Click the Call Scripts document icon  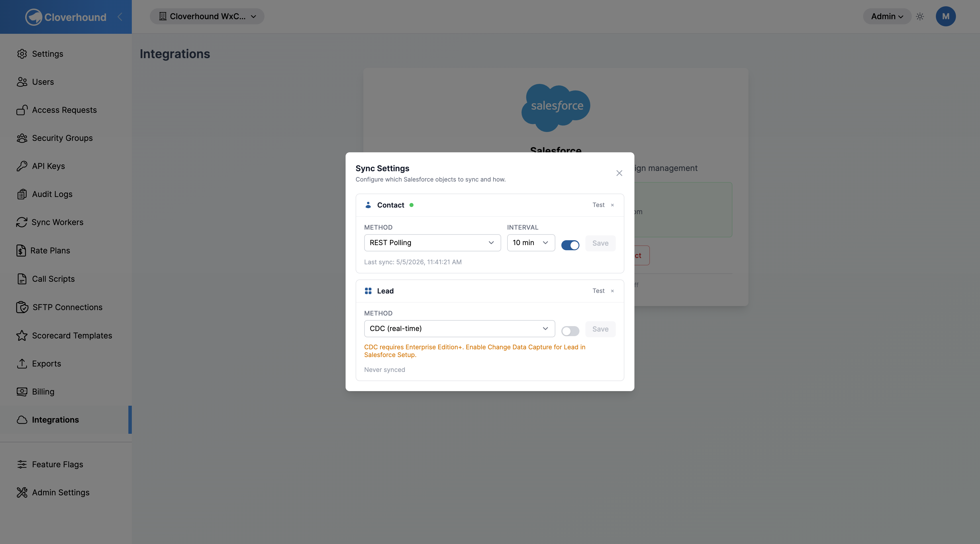pos(22,279)
